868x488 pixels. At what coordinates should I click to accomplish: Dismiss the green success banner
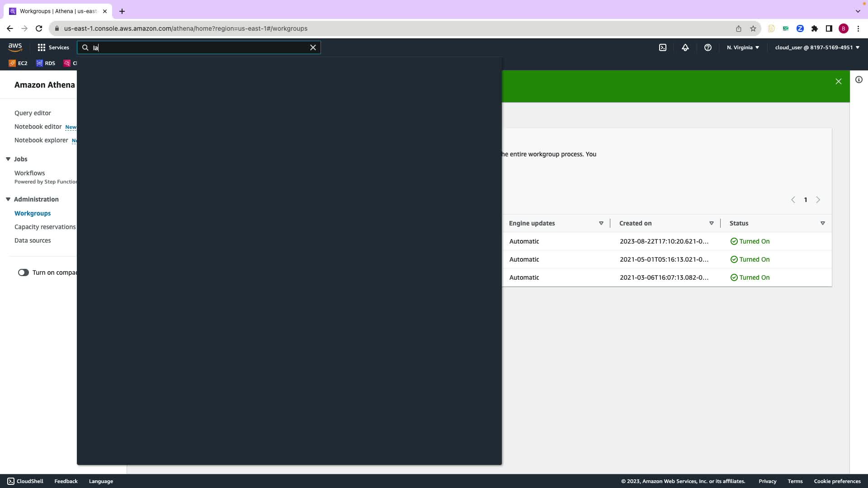tap(839, 81)
